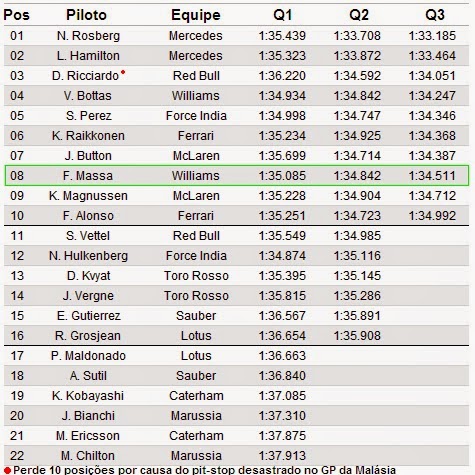Select the Equipe column header
This screenshot has width=475, height=475.
(196, 15)
